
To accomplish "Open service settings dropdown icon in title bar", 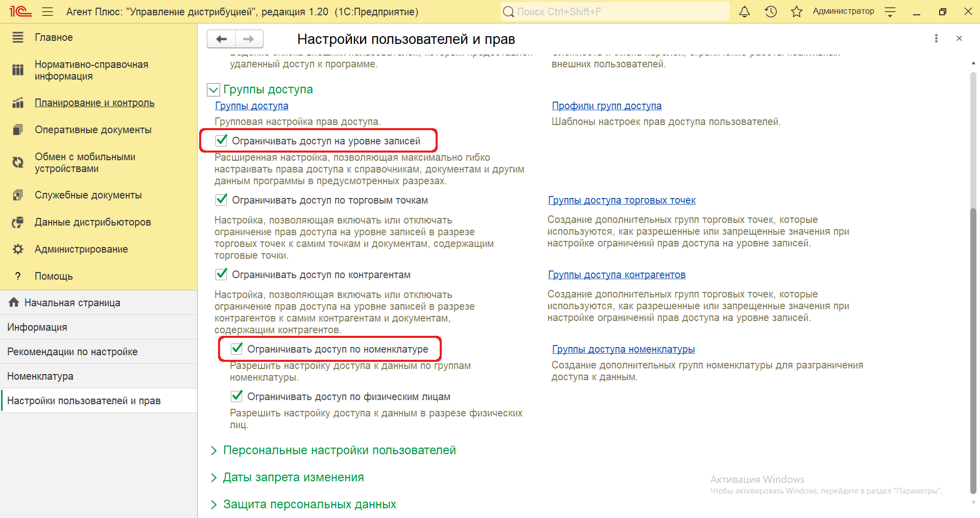I will [890, 11].
